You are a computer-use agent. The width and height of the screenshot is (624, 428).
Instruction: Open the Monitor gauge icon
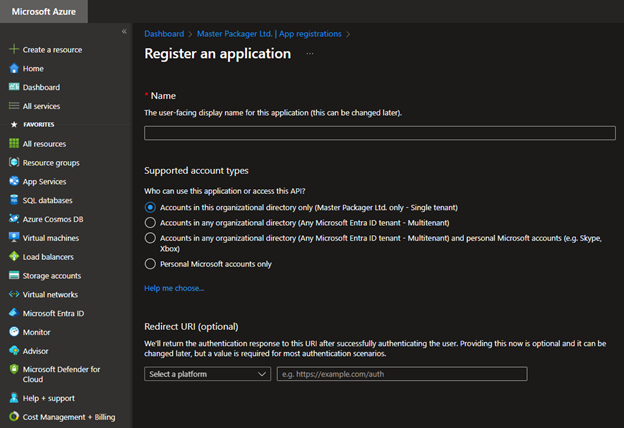pos(14,332)
